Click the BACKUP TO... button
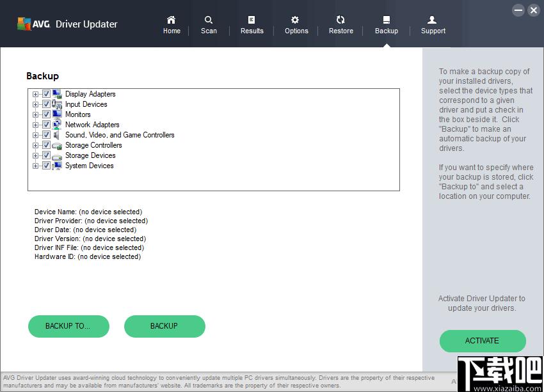544x392 pixels. 68,326
